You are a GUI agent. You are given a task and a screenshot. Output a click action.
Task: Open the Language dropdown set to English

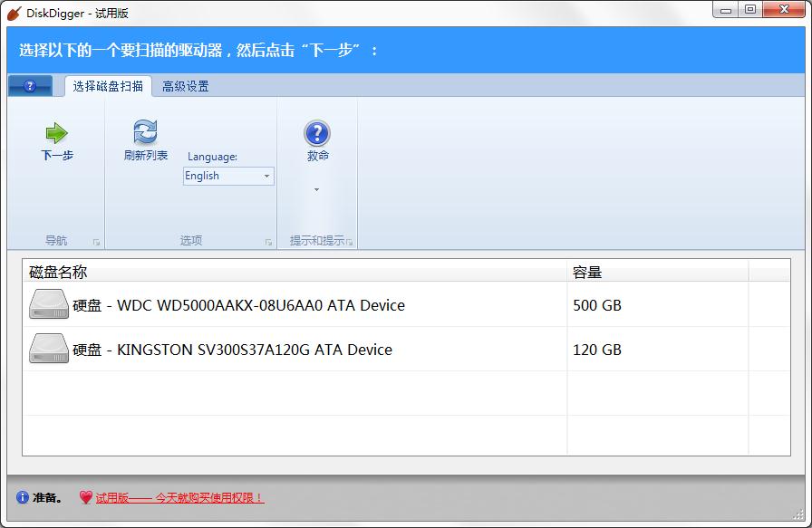(228, 176)
